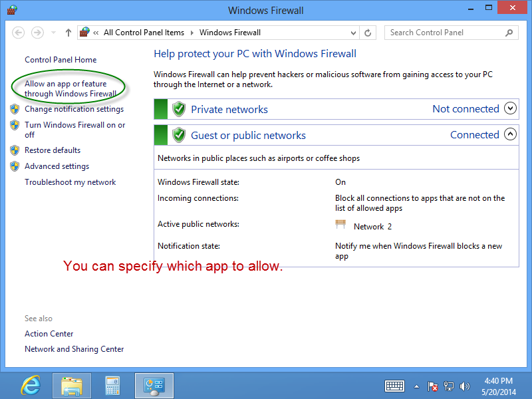The height and width of the screenshot is (399, 532).
Task: Open Calculator from the taskbar
Action: tap(112, 386)
